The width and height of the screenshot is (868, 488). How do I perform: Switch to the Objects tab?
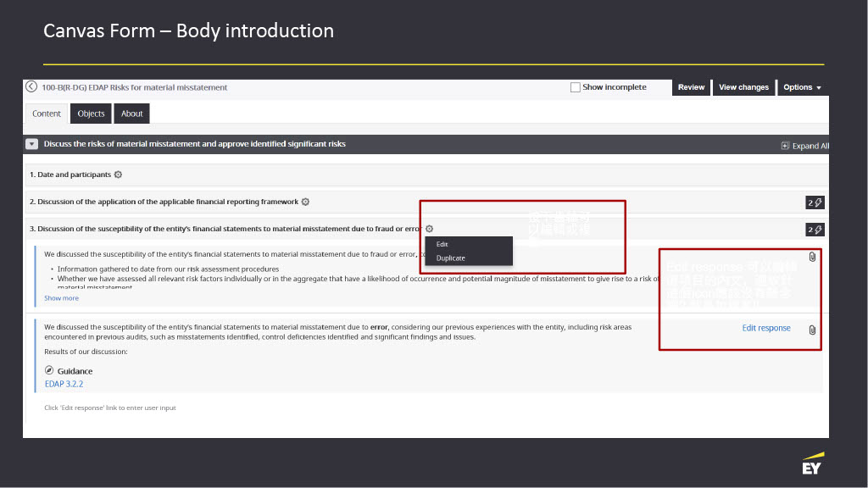[x=91, y=114]
